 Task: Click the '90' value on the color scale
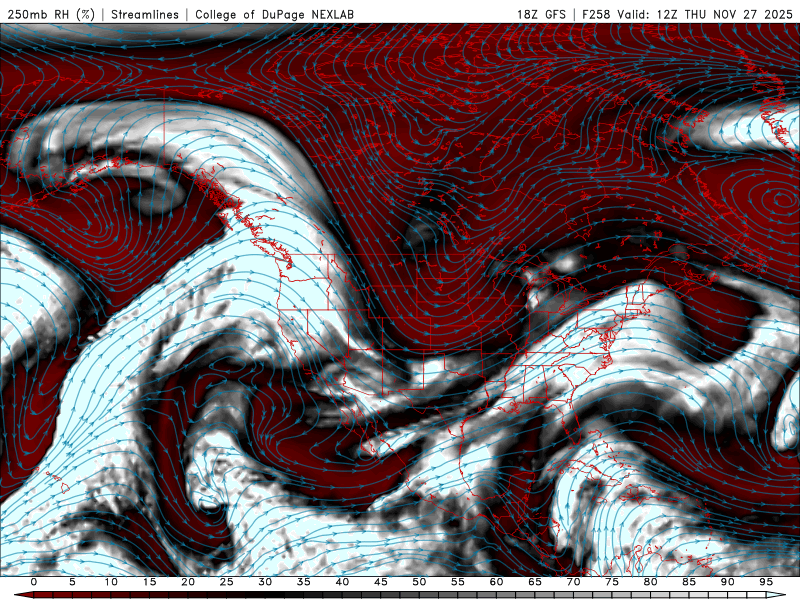pos(728,582)
